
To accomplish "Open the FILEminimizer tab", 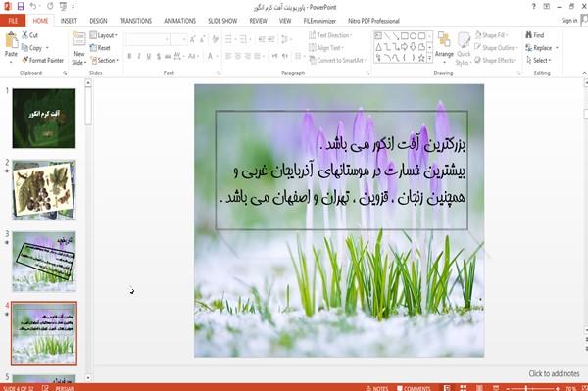I will 319,21.
